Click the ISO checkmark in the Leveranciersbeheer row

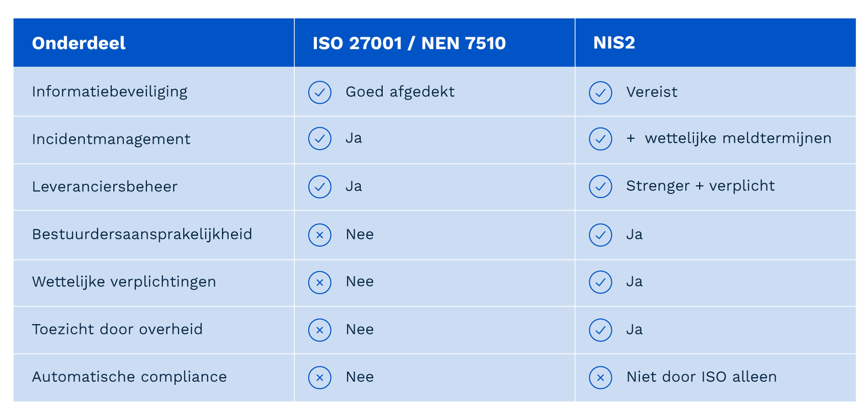click(x=320, y=186)
